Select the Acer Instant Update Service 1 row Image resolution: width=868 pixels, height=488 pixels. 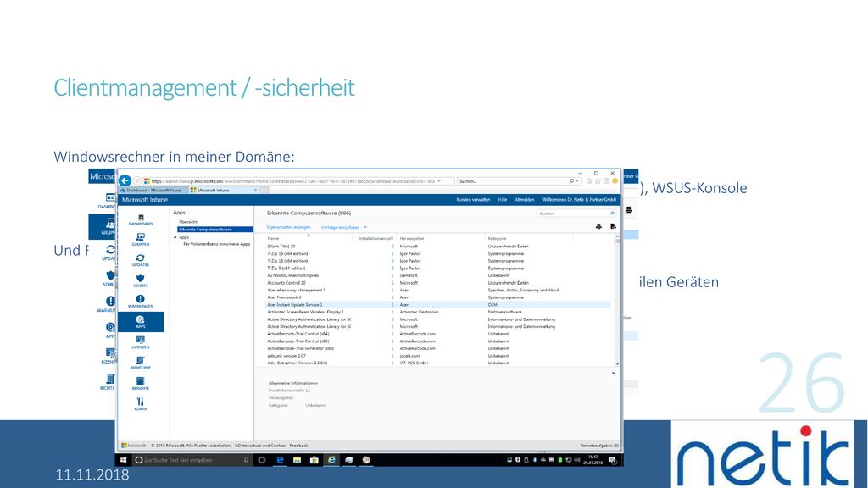(438, 304)
